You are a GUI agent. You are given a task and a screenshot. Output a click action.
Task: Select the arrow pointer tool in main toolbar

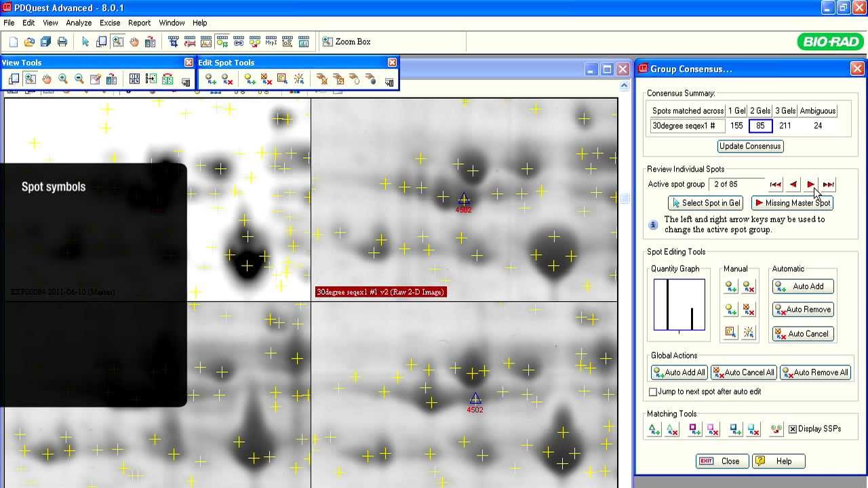(x=85, y=42)
